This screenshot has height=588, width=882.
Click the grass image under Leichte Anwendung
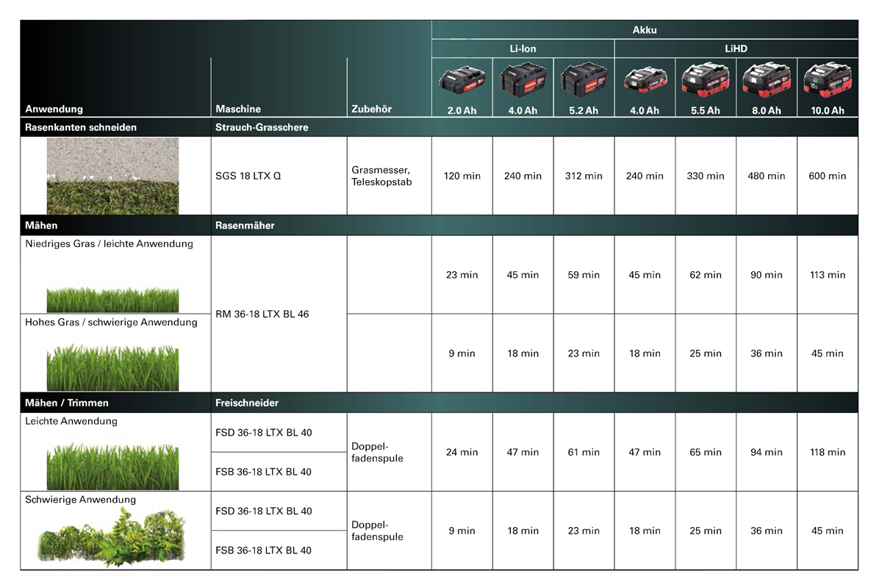click(112, 466)
